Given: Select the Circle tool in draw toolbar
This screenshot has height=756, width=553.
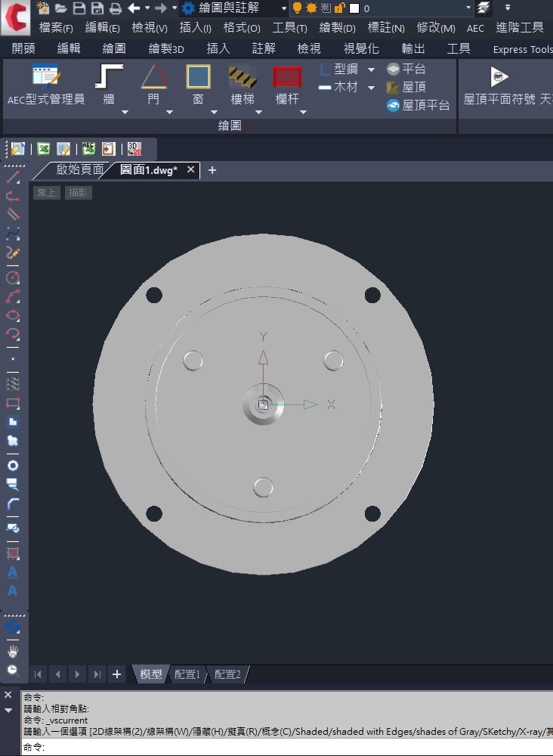Looking at the screenshot, I should click(x=13, y=277).
